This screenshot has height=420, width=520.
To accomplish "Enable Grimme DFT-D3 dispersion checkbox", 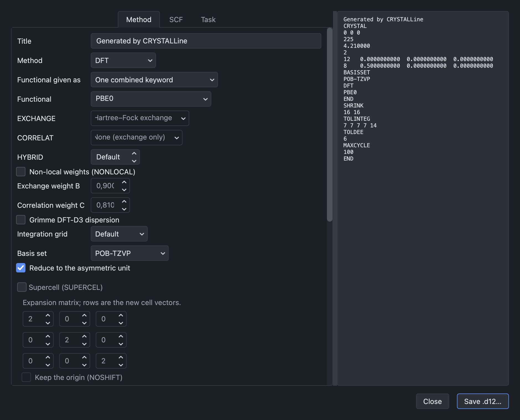I will point(21,220).
